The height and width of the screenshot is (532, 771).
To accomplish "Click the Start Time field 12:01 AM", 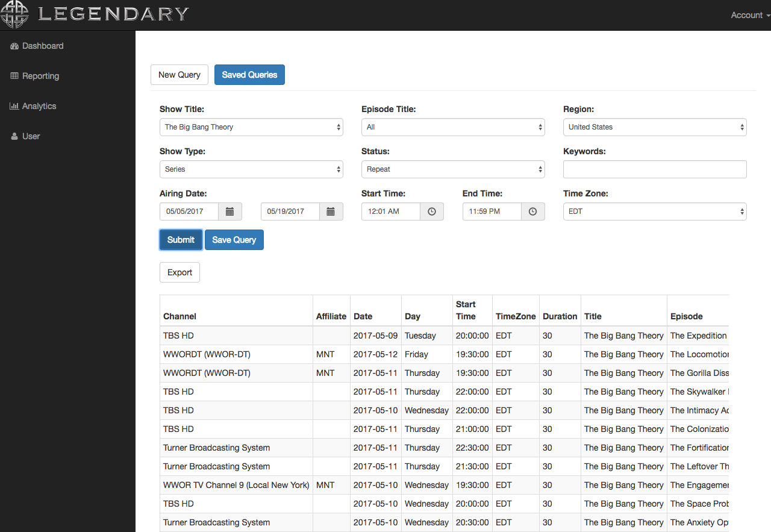I will pos(391,211).
